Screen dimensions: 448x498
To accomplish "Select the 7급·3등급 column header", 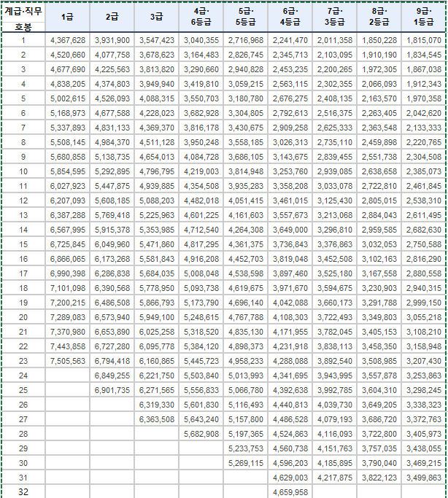I will point(334,17).
